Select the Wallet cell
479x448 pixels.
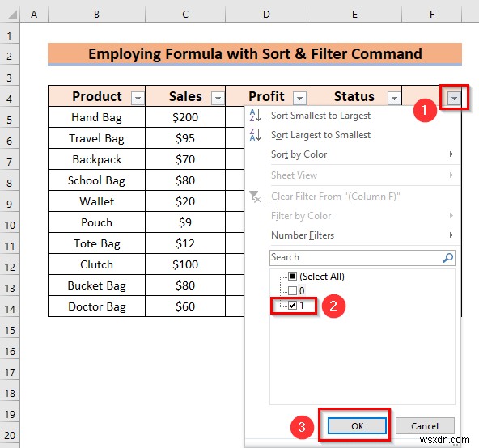[96, 201]
